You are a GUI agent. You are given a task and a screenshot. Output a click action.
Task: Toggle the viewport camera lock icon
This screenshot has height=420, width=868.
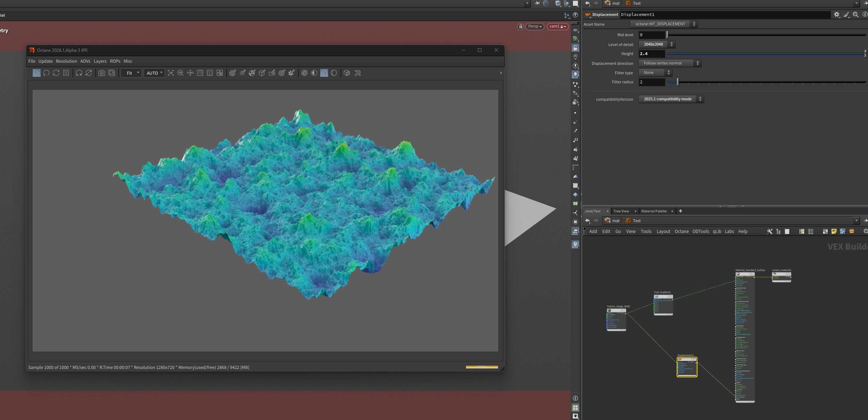coord(521,26)
